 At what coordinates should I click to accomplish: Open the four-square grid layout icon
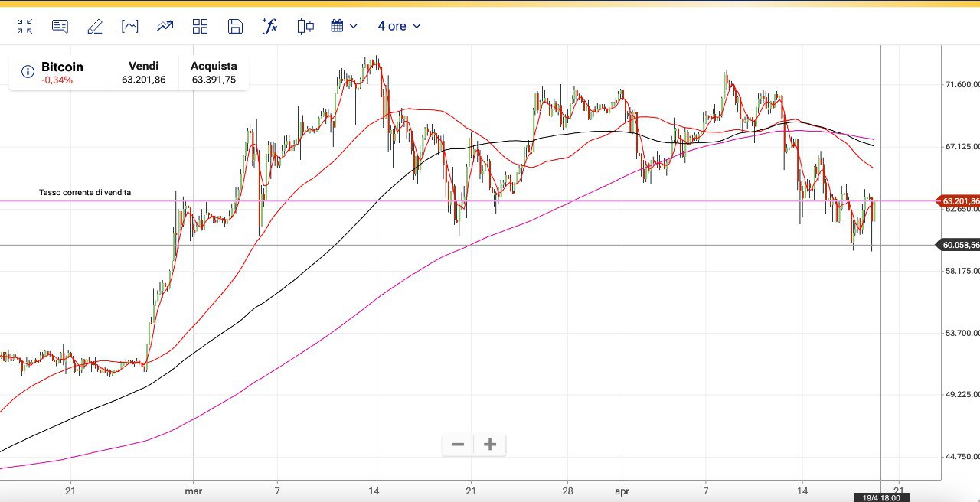coord(201,27)
